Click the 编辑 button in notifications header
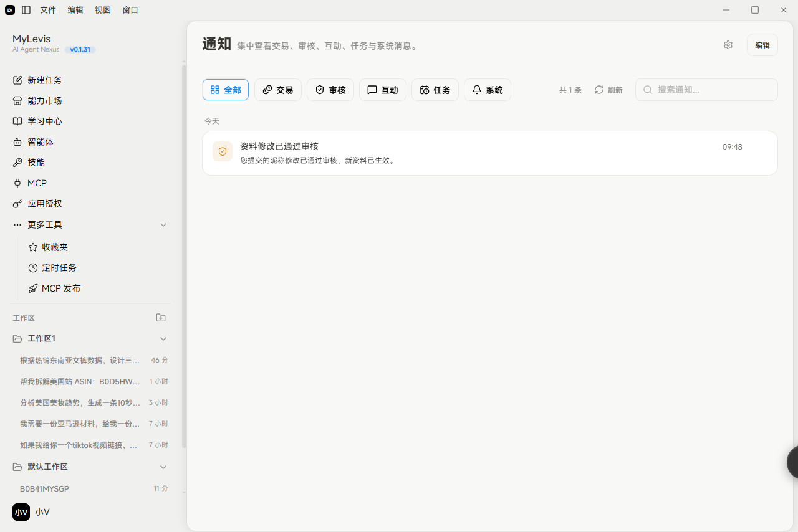Viewport: 798px width, 532px height. pos(762,45)
